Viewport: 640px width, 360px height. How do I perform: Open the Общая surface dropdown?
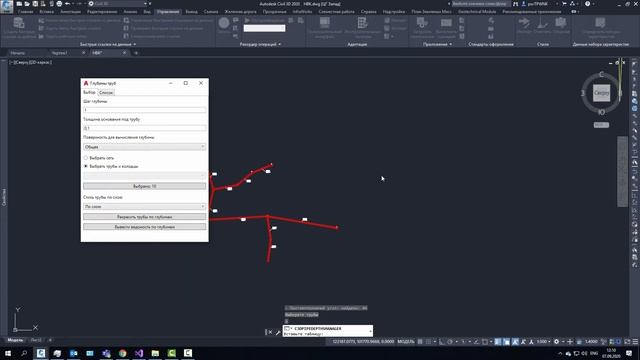[144, 147]
